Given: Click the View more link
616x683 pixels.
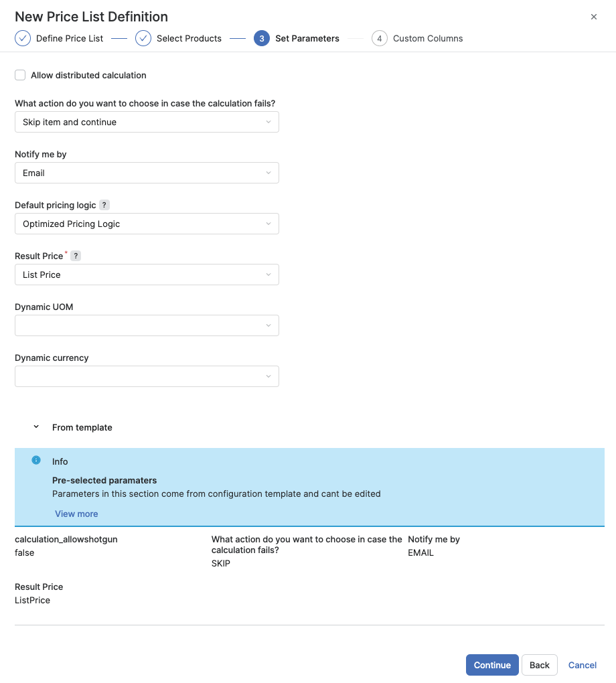Looking at the screenshot, I should [76, 514].
